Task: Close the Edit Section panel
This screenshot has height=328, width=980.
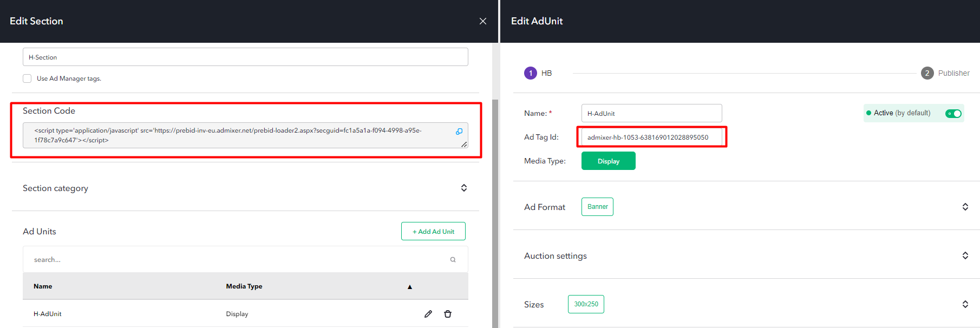Action: pyautogui.click(x=483, y=21)
